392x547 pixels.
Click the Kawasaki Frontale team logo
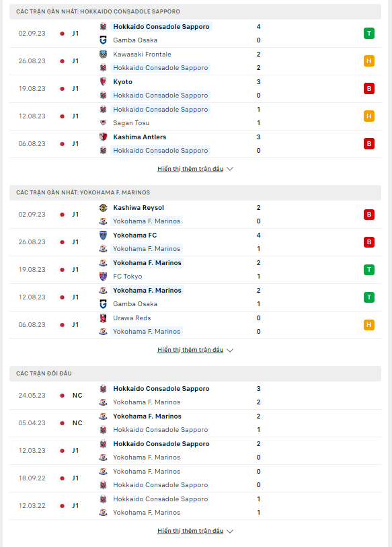[x=104, y=54]
